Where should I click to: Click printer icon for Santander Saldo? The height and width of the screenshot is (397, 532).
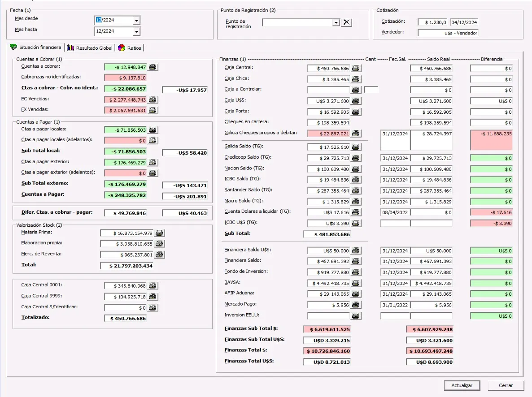click(x=356, y=190)
